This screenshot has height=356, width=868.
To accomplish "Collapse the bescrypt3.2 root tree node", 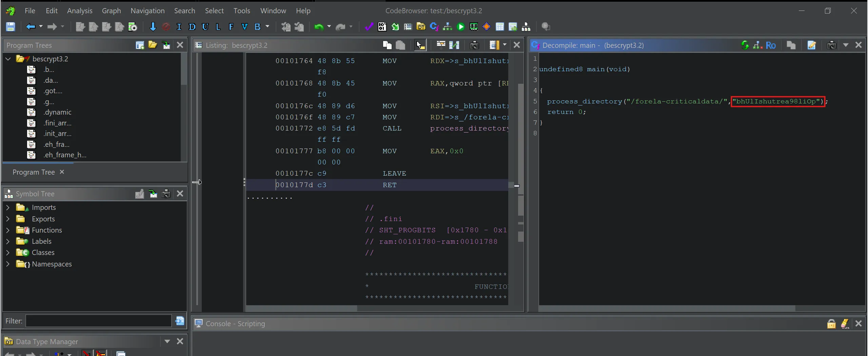I will point(8,59).
